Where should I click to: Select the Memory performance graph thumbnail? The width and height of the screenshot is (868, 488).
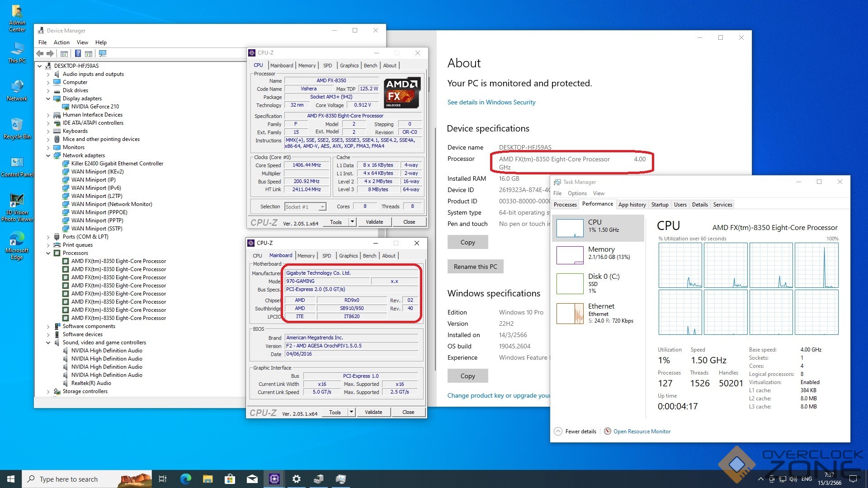click(570, 255)
